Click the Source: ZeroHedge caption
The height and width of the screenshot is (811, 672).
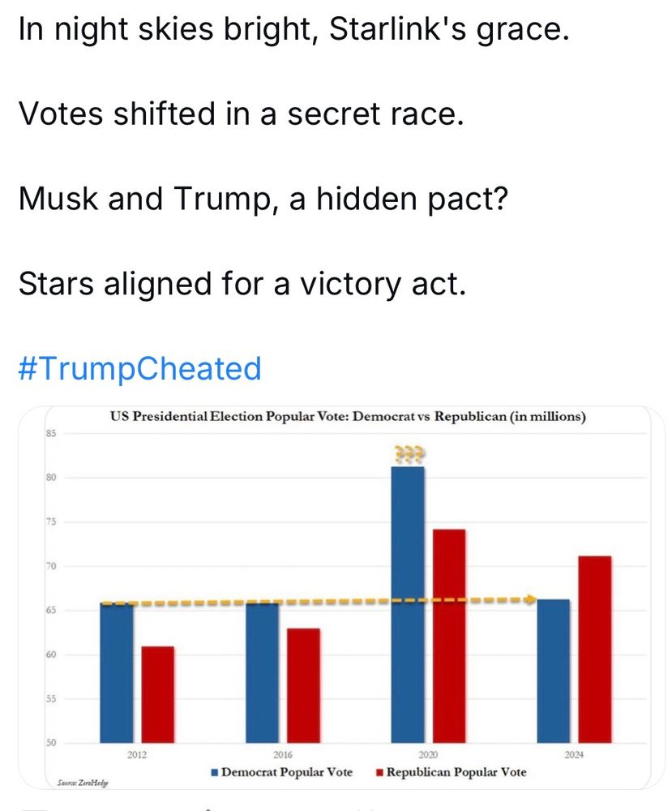coord(83,783)
